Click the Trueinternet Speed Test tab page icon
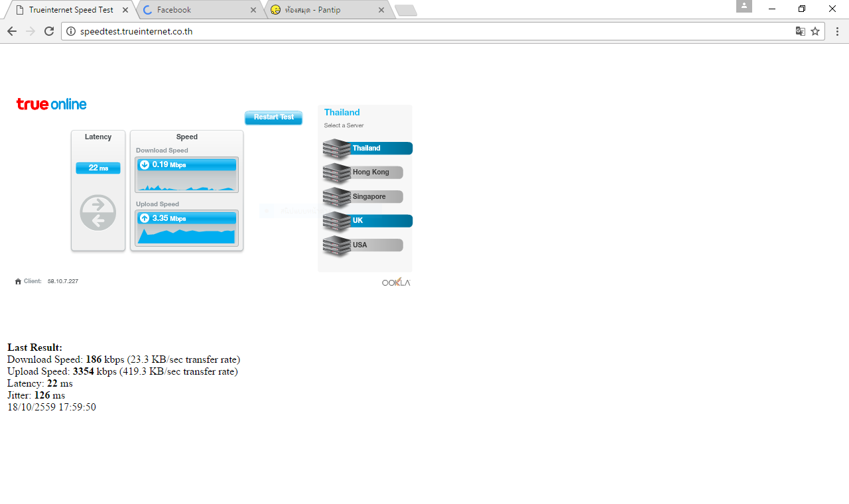Viewport: 849px width, 504px height. point(20,10)
